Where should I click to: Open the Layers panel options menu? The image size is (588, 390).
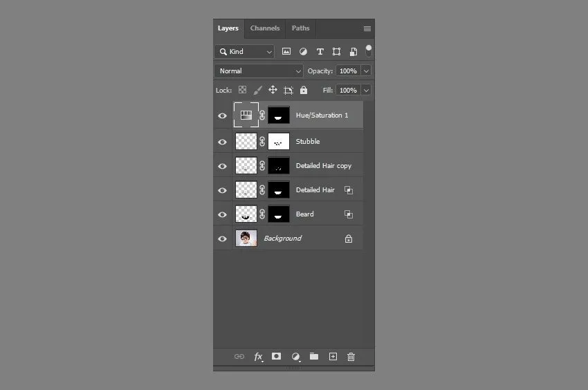pyautogui.click(x=367, y=29)
